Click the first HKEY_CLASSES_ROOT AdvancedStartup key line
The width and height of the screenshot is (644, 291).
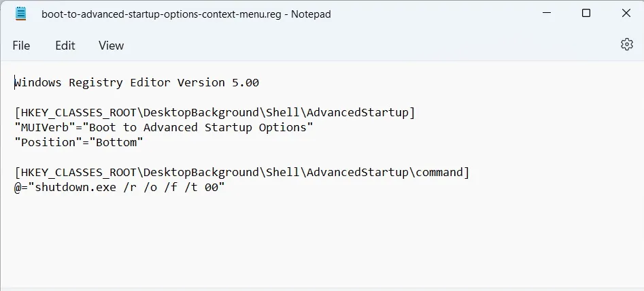(214, 113)
